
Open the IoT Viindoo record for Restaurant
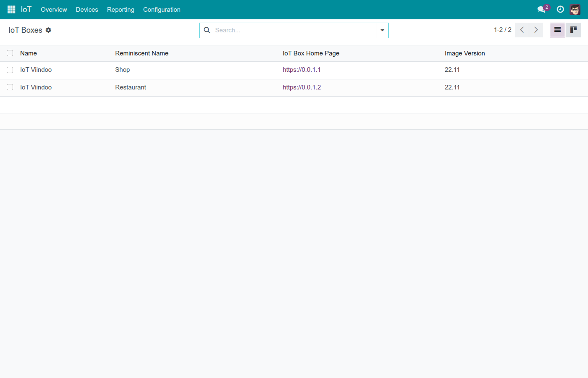click(36, 87)
